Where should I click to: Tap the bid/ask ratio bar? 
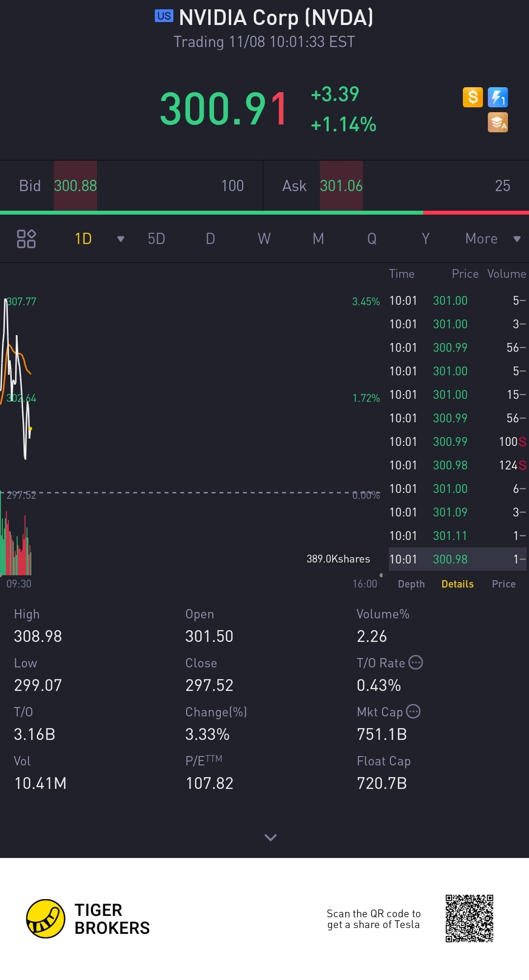click(x=264, y=213)
